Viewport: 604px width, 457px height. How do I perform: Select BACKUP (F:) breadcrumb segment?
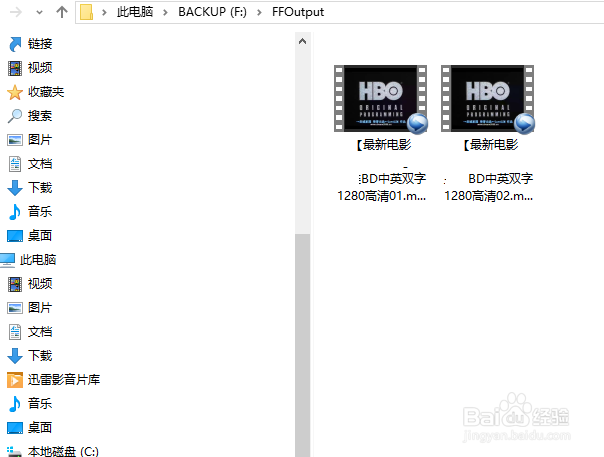point(212,12)
